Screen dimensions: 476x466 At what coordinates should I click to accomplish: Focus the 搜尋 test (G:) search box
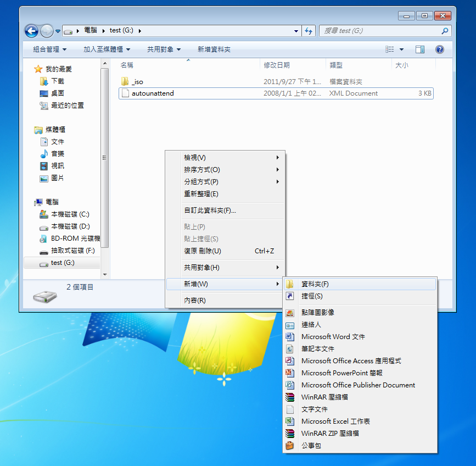[385, 31]
